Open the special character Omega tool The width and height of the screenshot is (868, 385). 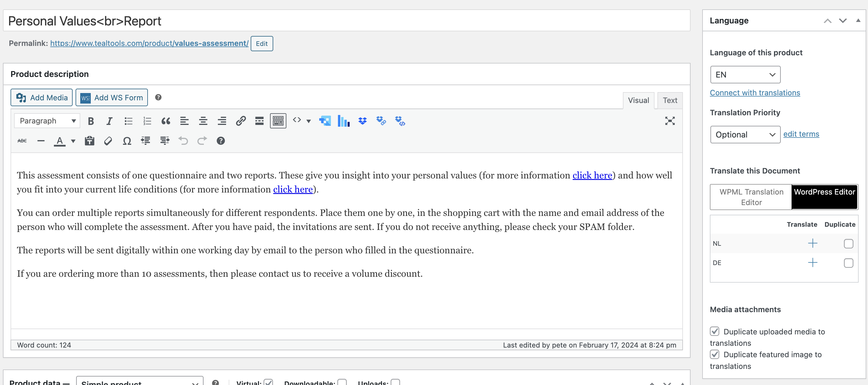pos(127,141)
